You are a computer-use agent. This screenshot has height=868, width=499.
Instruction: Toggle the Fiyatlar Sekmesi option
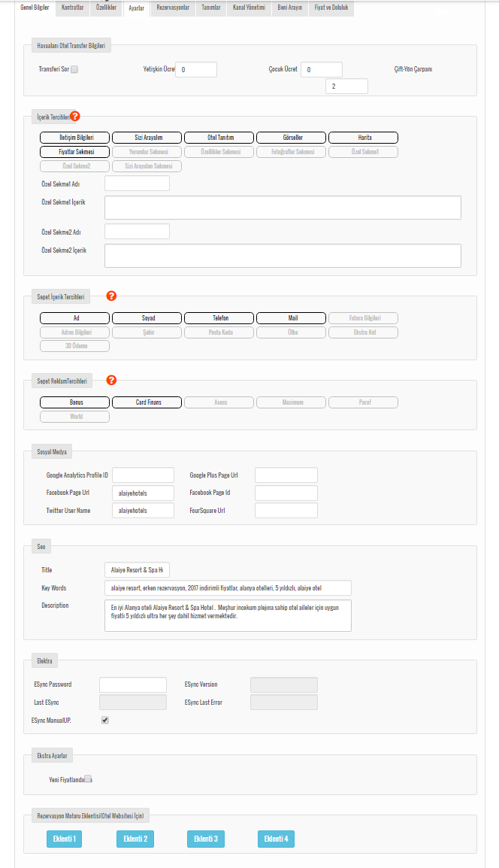[74, 152]
